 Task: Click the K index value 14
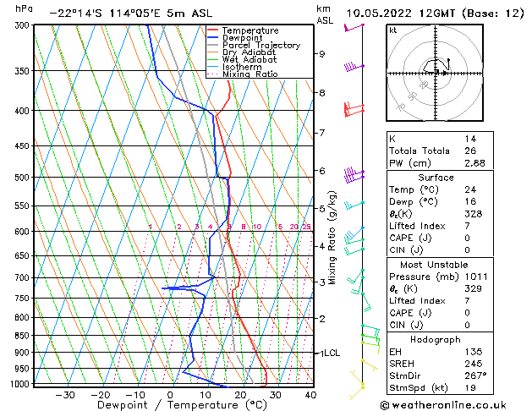pyautogui.click(x=470, y=139)
